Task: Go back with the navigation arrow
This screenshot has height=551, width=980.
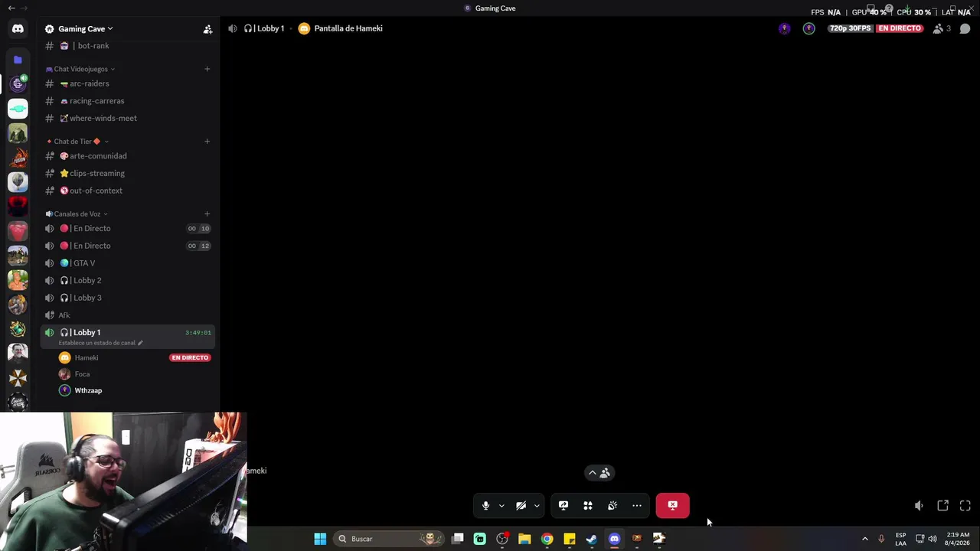Action: click(11, 8)
